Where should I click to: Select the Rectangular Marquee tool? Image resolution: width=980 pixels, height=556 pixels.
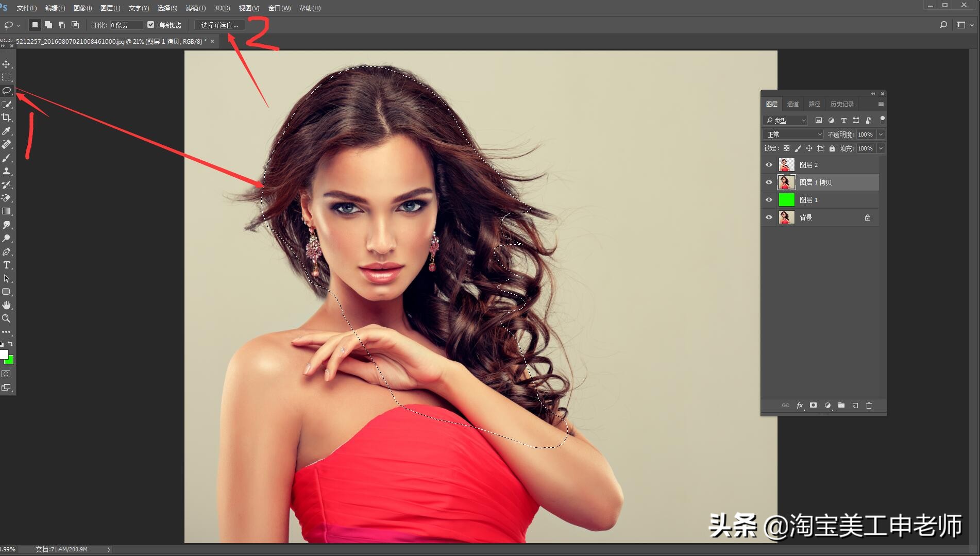tap(6, 77)
